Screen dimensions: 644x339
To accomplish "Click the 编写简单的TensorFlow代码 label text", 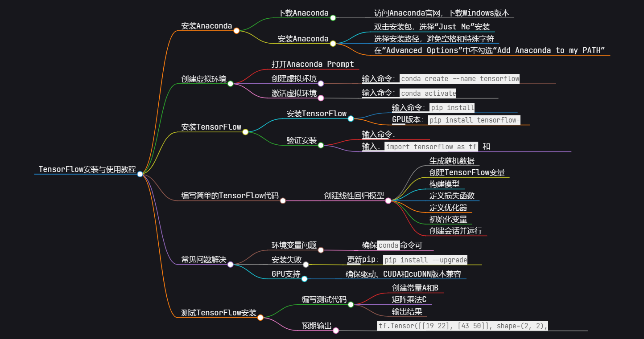I will (x=230, y=196).
